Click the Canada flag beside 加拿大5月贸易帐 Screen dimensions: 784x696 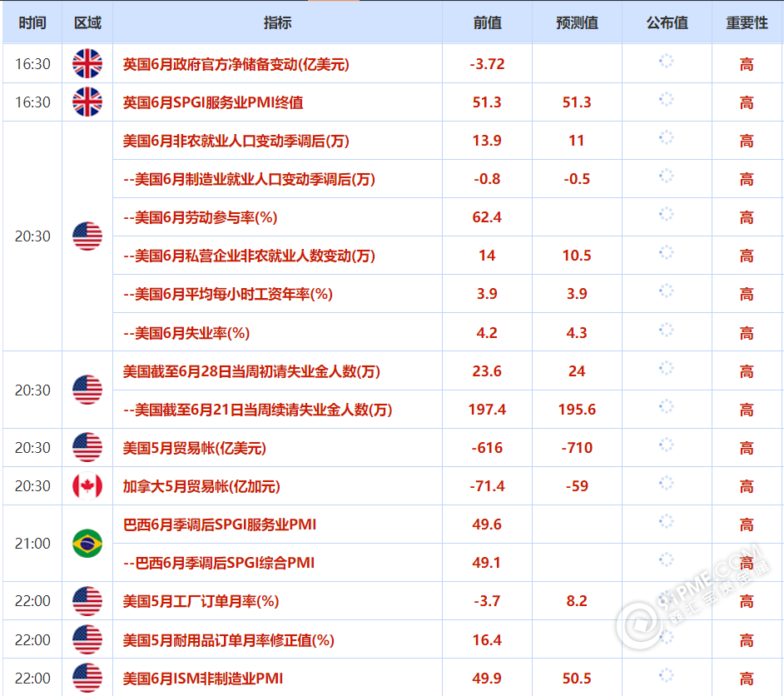87,486
